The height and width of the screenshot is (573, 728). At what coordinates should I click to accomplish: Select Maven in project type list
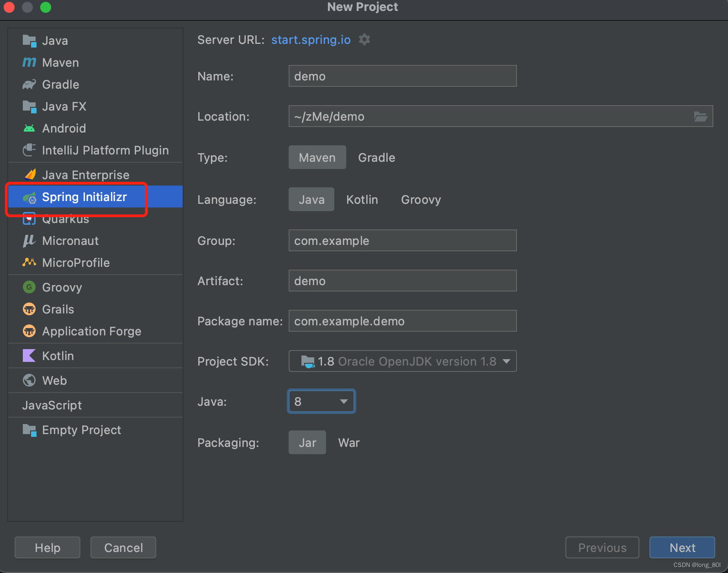tap(95, 63)
